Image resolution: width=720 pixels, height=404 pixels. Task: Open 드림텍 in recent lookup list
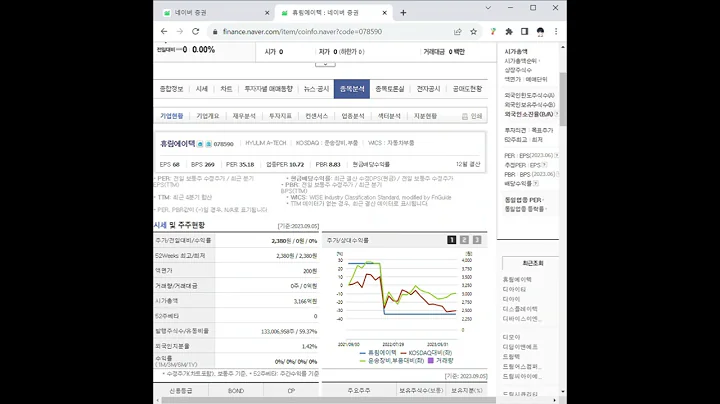pyautogui.click(x=512, y=356)
